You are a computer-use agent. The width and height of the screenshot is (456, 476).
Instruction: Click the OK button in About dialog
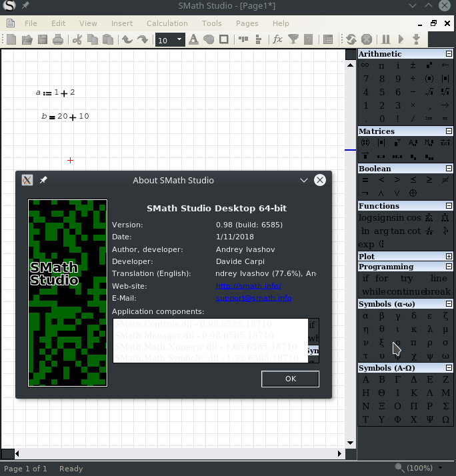coord(290,379)
